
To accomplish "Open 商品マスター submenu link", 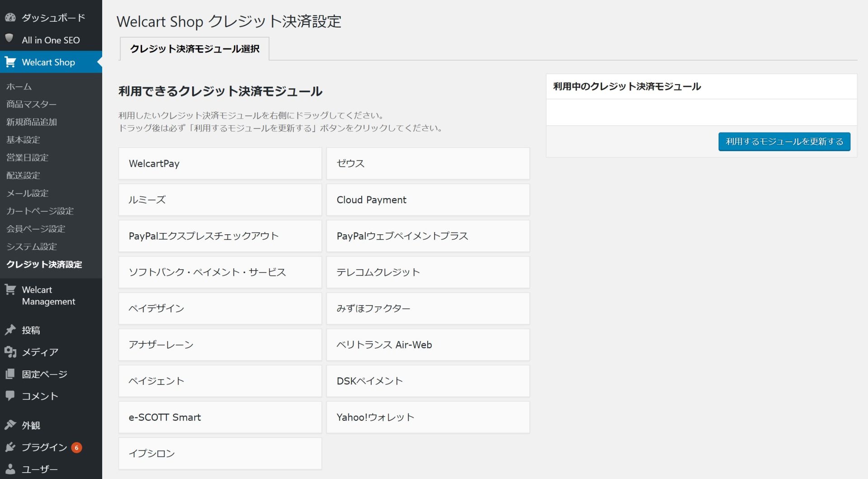I will click(31, 104).
